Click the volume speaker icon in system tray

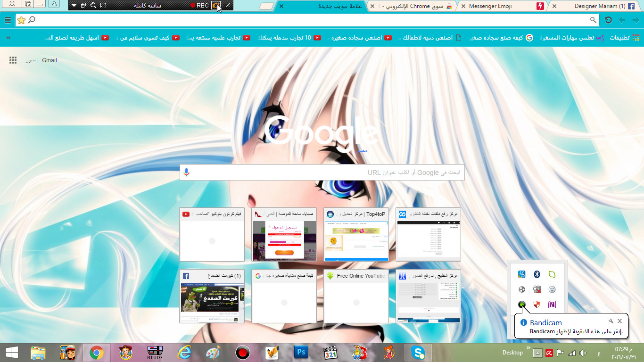583,353
